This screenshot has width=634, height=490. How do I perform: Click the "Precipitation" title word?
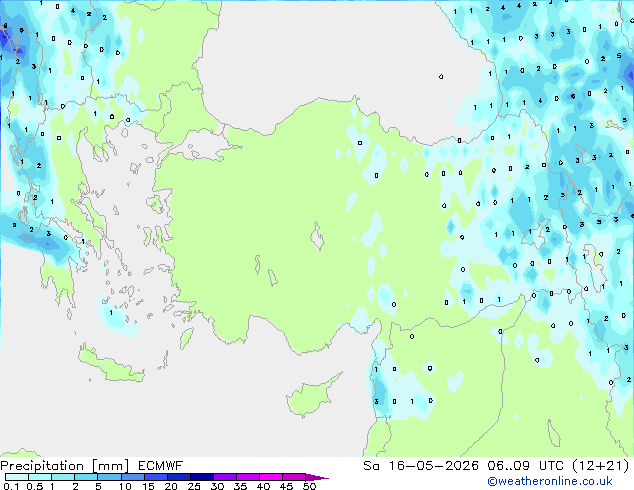pos(42,466)
